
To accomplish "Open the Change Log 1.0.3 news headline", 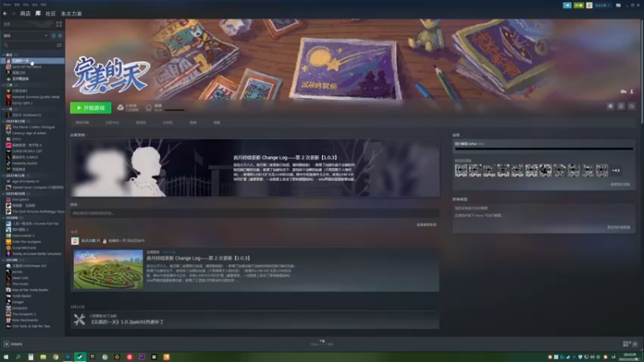I will [x=198, y=258].
